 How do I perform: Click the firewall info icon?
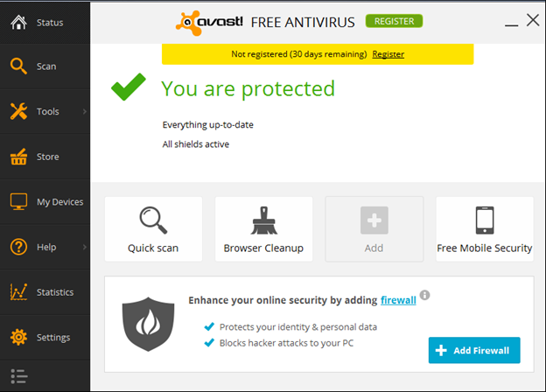(424, 295)
